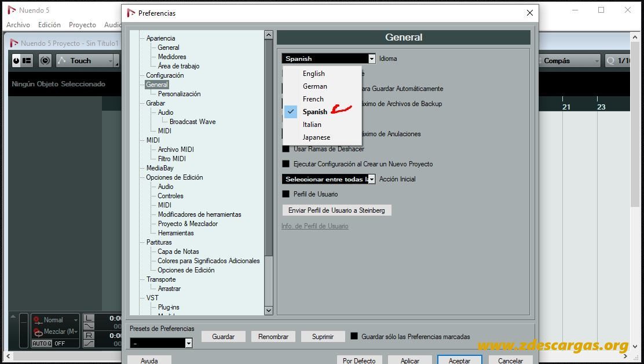644x364 pixels.
Task: Click the Aceptar button
Action: (x=459, y=360)
